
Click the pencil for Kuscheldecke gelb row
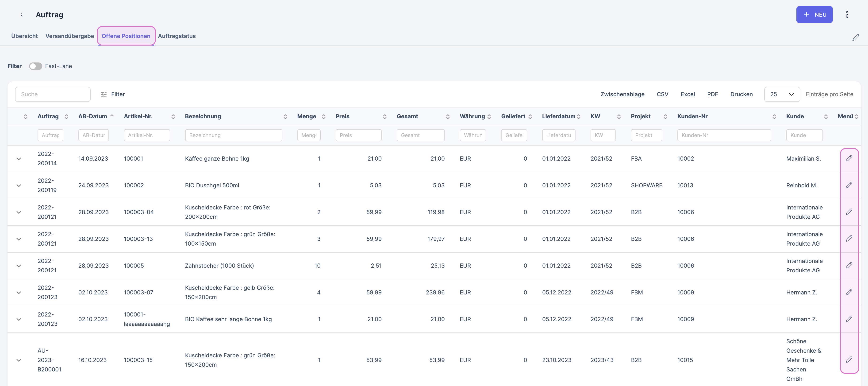pos(849,292)
